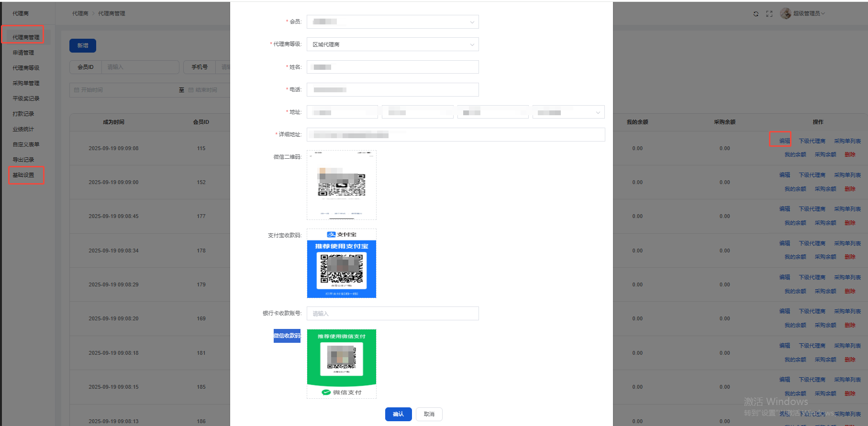
Task: Open 采购单管理 in the sidebar
Action: [x=26, y=83]
